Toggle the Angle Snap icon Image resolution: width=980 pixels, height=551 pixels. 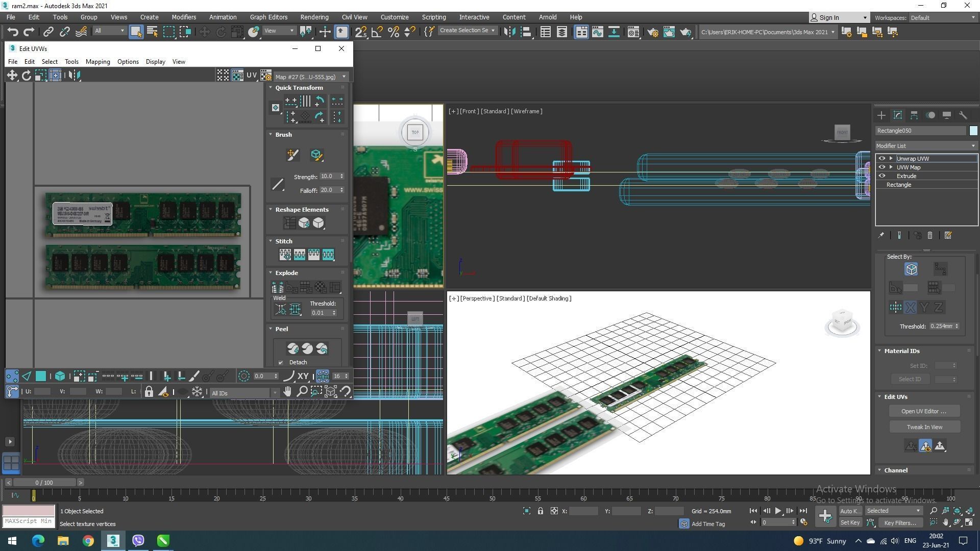coord(377,32)
